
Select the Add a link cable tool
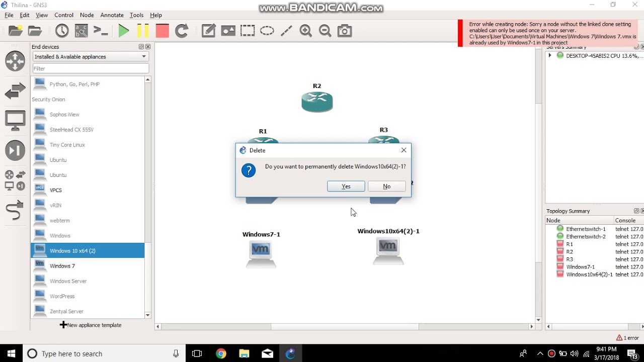15,210
